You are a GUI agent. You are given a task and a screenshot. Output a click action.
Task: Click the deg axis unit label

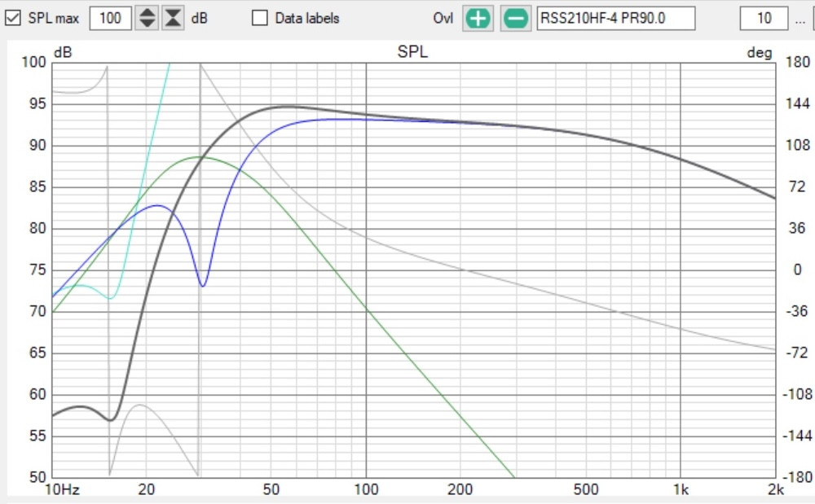pyautogui.click(x=760, y=53)
